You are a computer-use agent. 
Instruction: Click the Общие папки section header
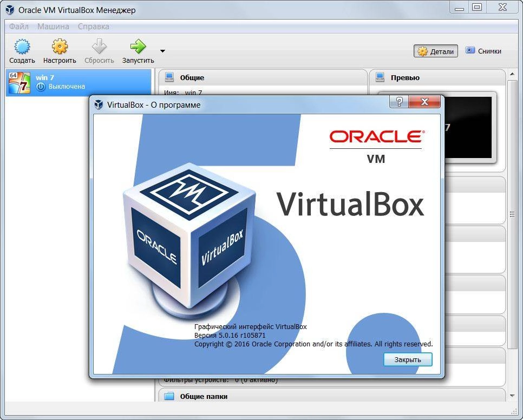tap(332, 396)
